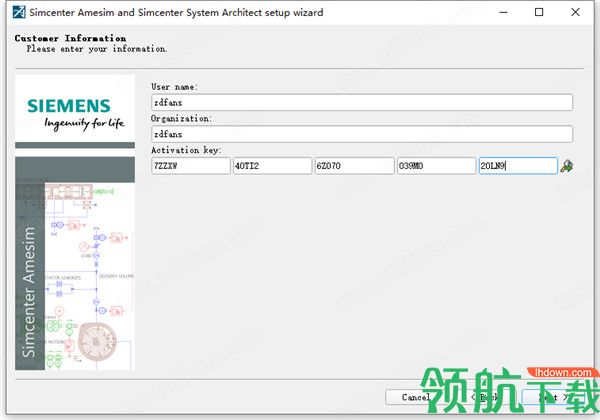Click the 'User name:' label
600x420 pixels.
point(174,87)
